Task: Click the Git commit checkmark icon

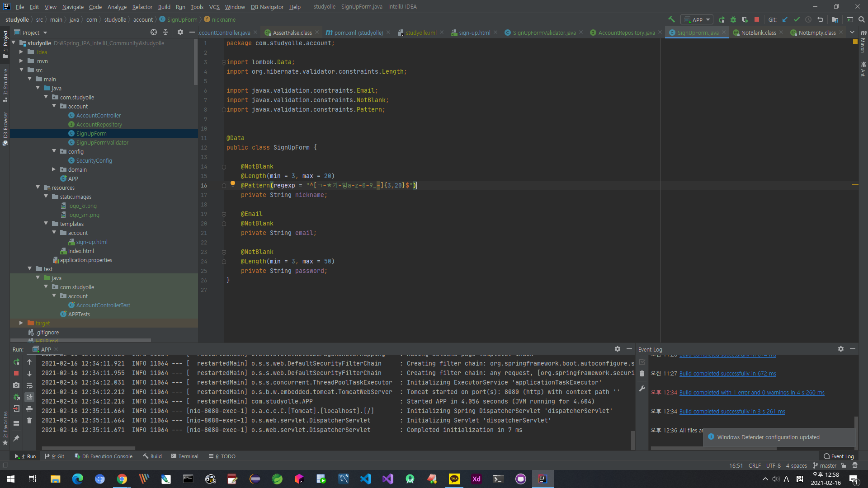Action: (797, 19)
